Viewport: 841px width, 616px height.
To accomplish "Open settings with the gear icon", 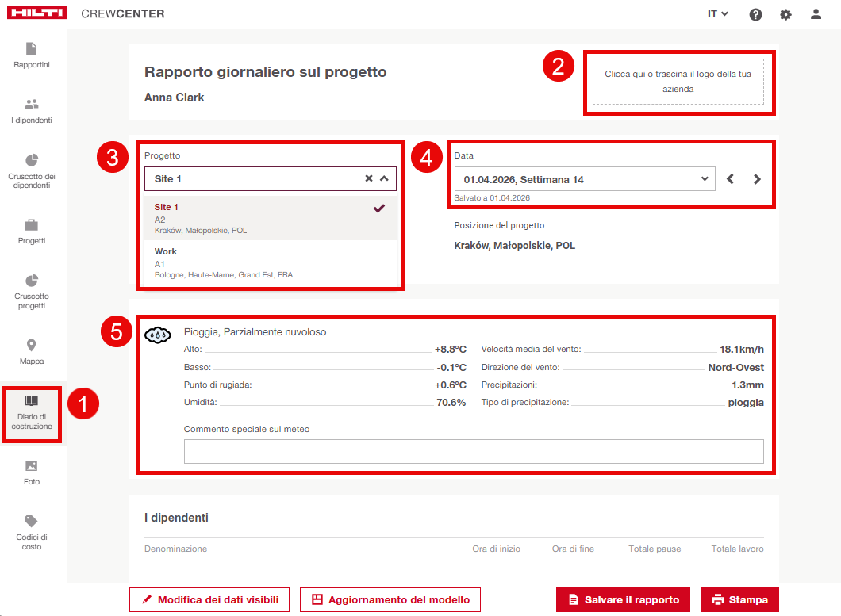I will coord(785,14).
